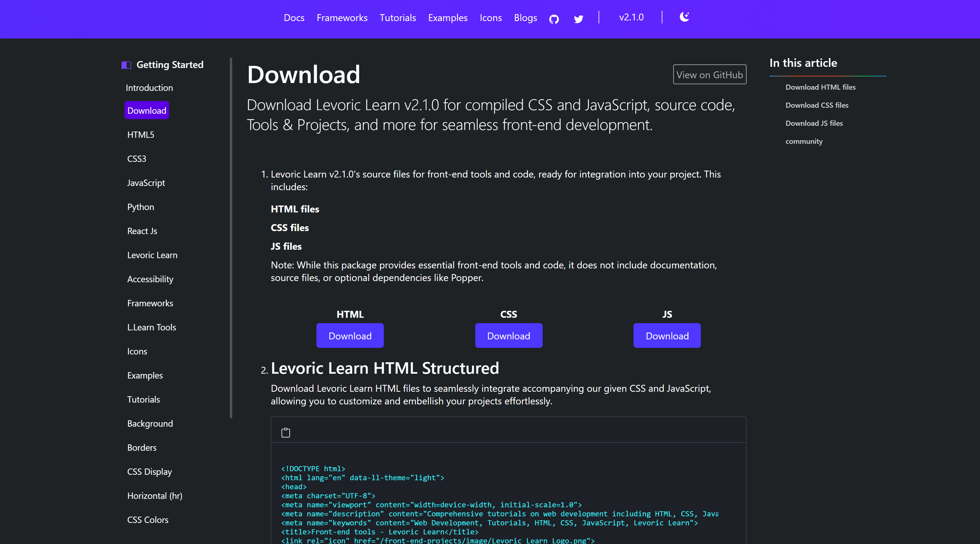The height and width of the screenshot is (544, 980).
Task: Open Levoric Learn in sidebar
Action: (x=152, y=255)
